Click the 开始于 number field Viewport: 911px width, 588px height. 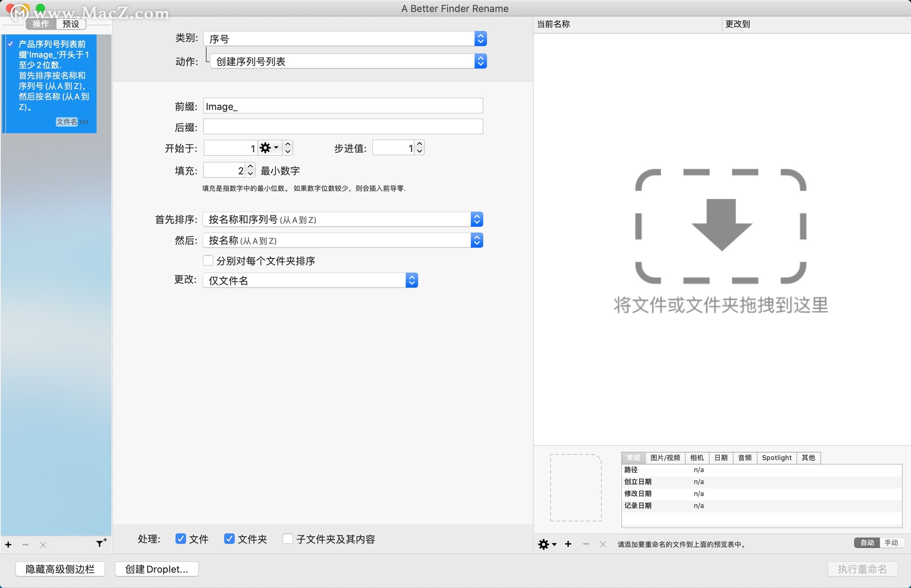click(231, 148)
